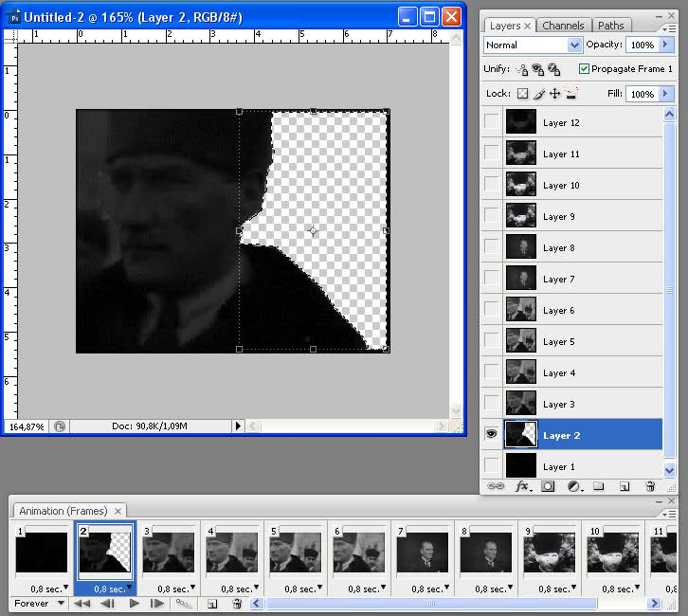This screenshot has height=616, width=688.
Task: Hide Layer 2 using its eye icon
Action: coord(491,435)
